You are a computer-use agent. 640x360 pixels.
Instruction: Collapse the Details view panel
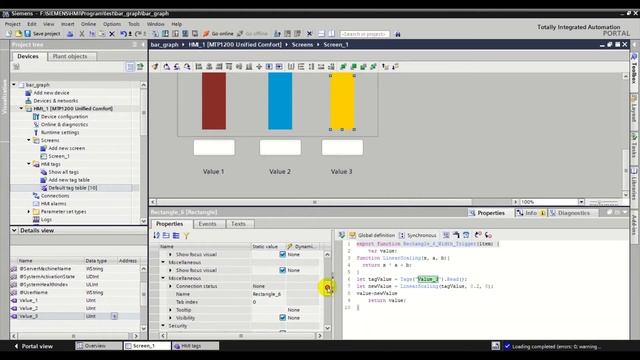pyautogui.click(x=14, y=231)
